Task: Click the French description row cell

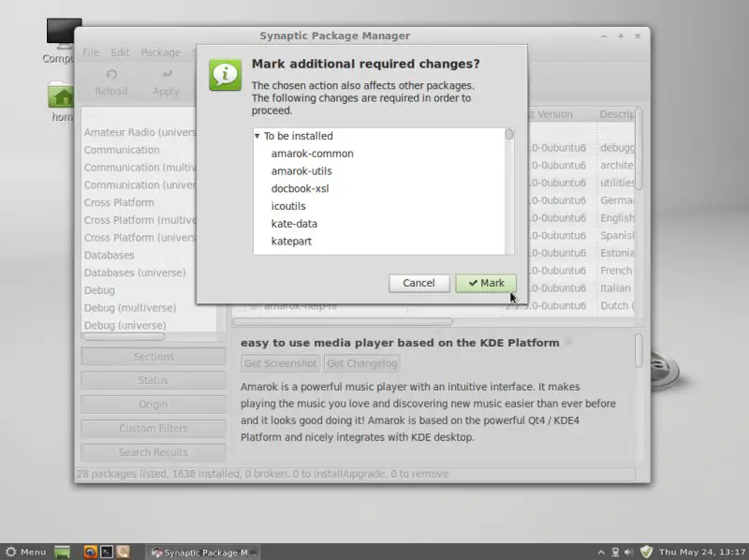Action: coord(617,271)
